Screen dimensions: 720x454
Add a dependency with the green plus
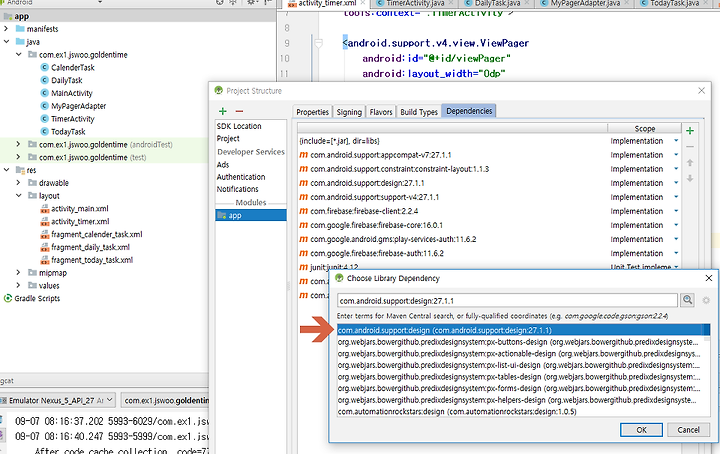[x=690, y=131]
